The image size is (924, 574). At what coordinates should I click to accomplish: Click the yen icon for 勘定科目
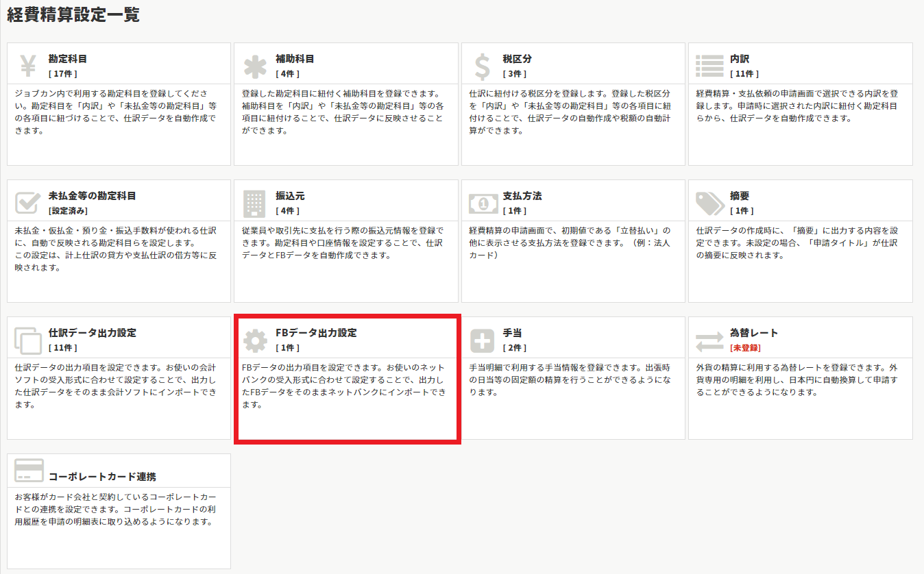(x=28, y=66)
